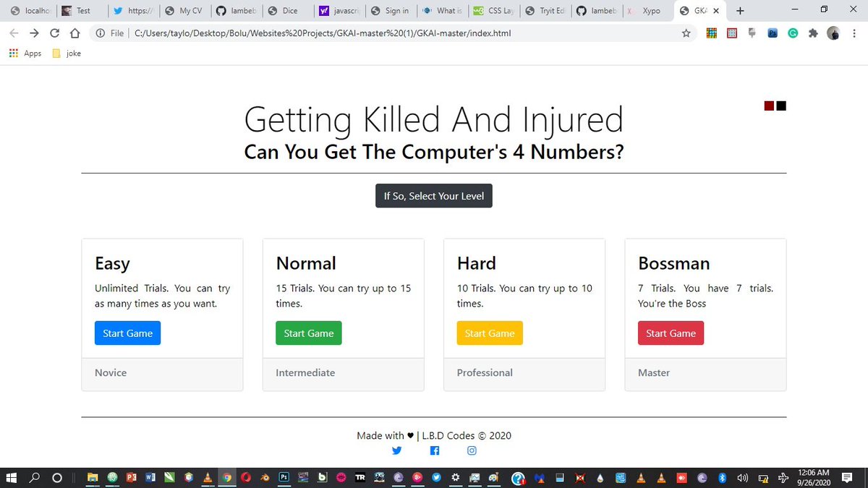Image resolution: width=868 pixels, height=488 pixels.
Task: Select the black theme swatch
Action: [781, 106]
